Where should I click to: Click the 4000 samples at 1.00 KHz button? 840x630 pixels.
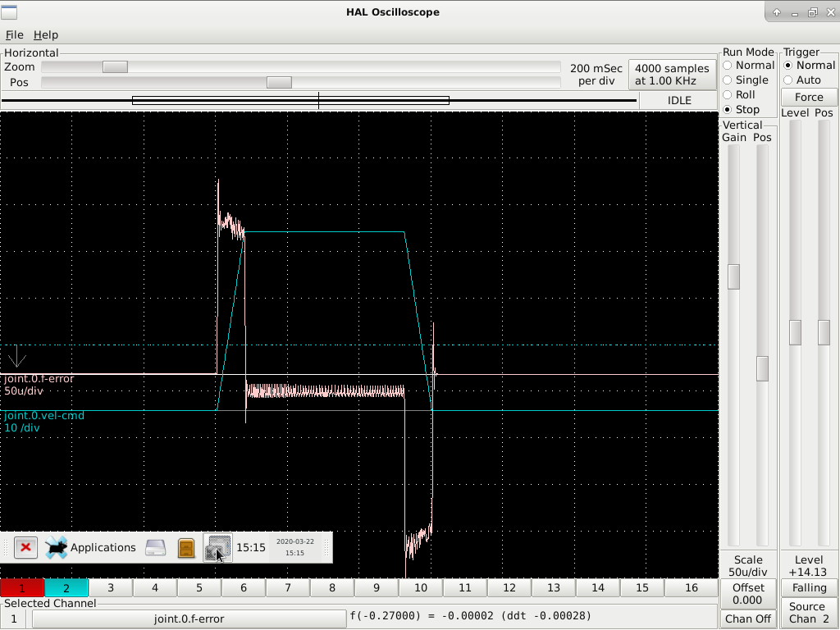671,75
